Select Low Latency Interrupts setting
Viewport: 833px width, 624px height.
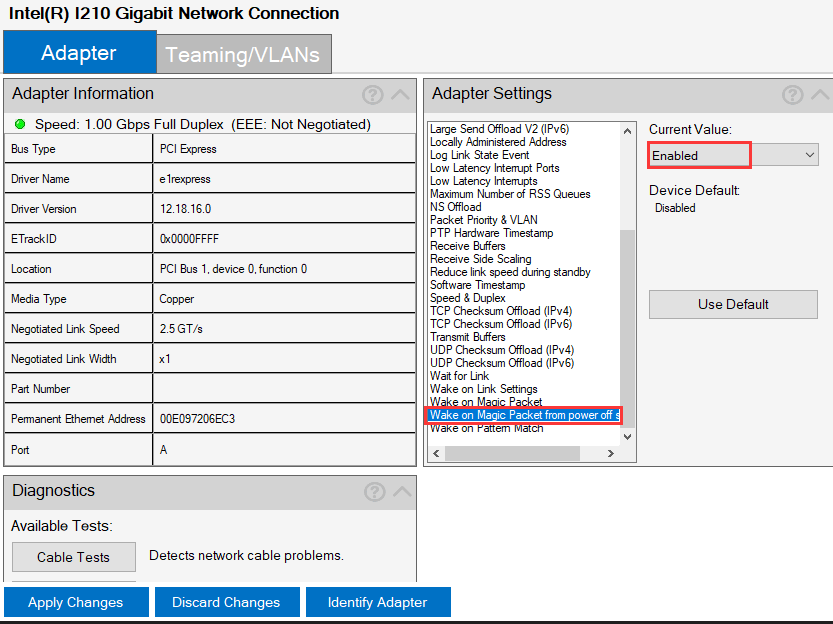click(x=483, y=181)
